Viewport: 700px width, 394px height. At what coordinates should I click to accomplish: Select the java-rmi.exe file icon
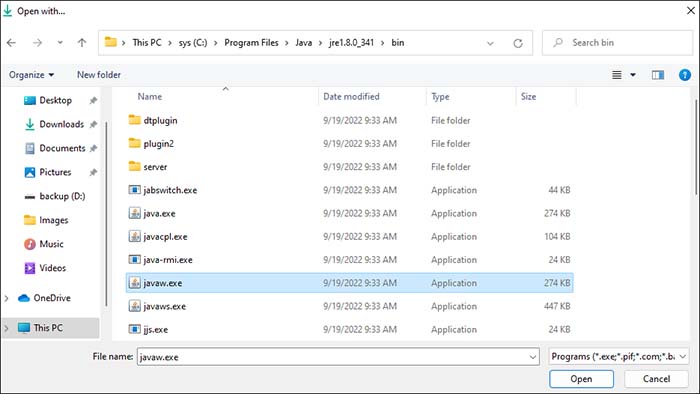134,260
